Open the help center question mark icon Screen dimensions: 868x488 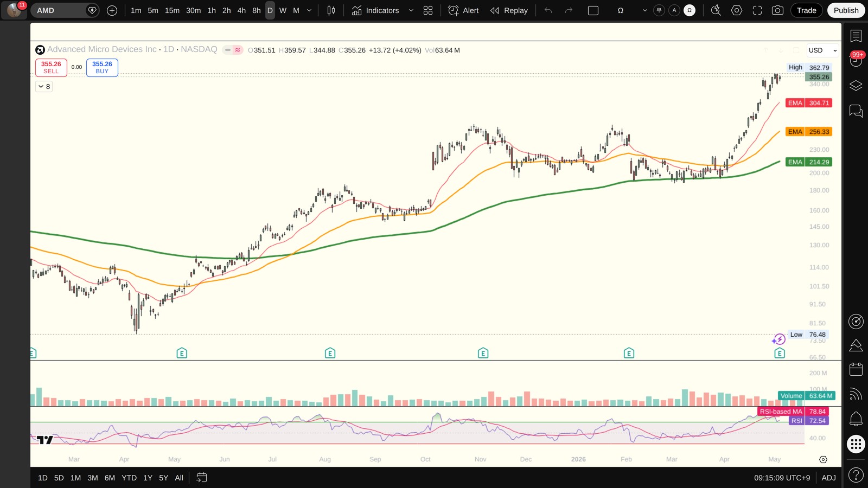(x=856, y=476)
